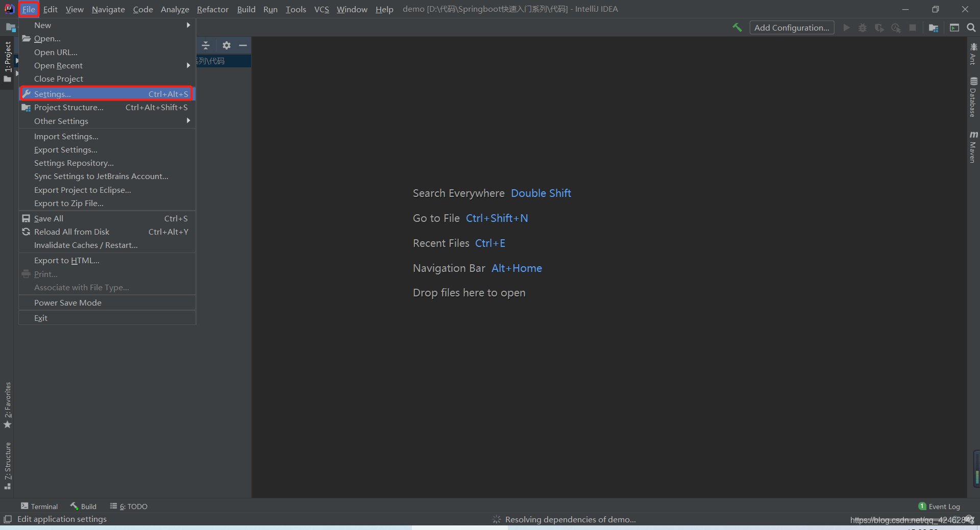This screenshot has height=530, width=980.
Task: Toggle tool window bars icon in status bar
Action: (7, 519)
